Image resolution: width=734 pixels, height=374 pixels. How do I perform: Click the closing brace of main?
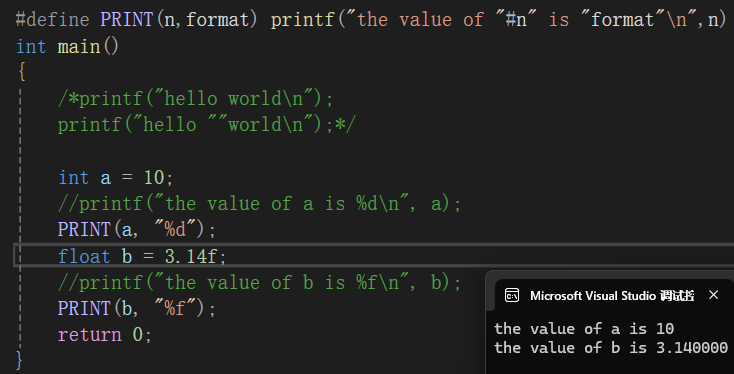pyautogui.click(x=19, y=360)
